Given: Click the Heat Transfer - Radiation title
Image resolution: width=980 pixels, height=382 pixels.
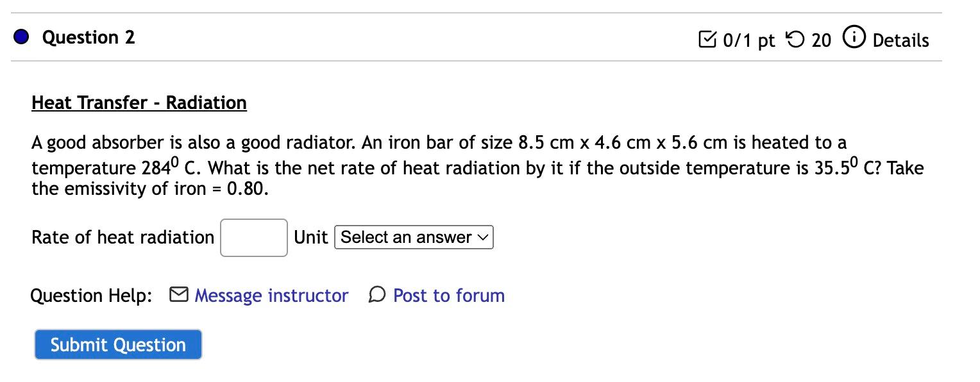Looking at the screenshot, I should point(139,102).
